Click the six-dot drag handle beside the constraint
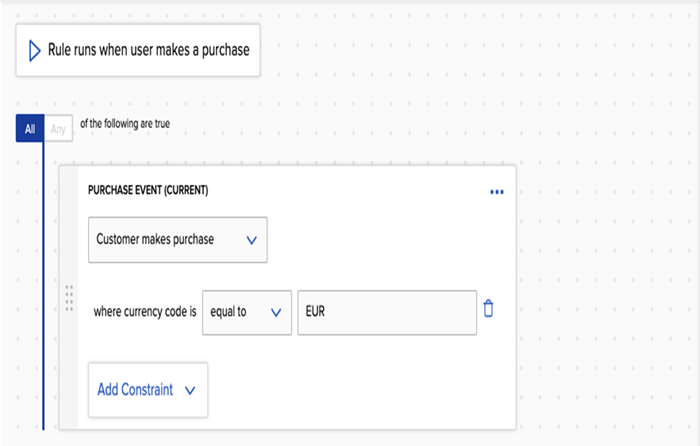Viewport: 700px width, 446px height. tap(69, 298)
